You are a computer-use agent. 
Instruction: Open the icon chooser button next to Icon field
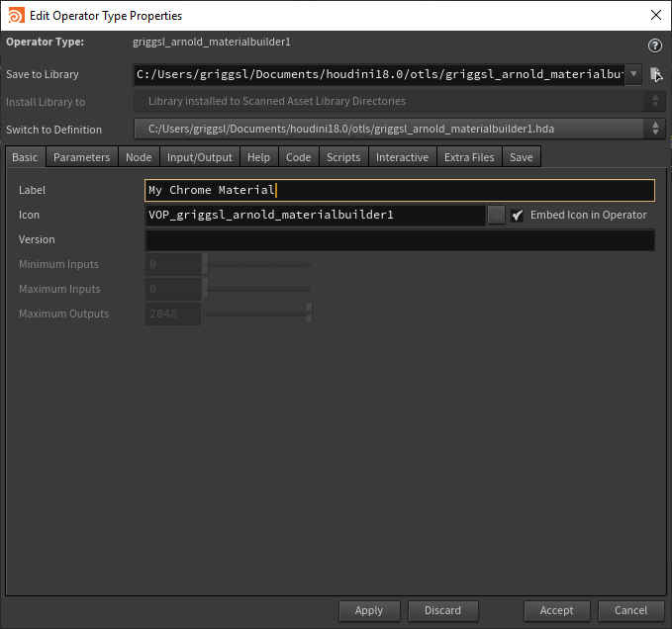[496, 215]
